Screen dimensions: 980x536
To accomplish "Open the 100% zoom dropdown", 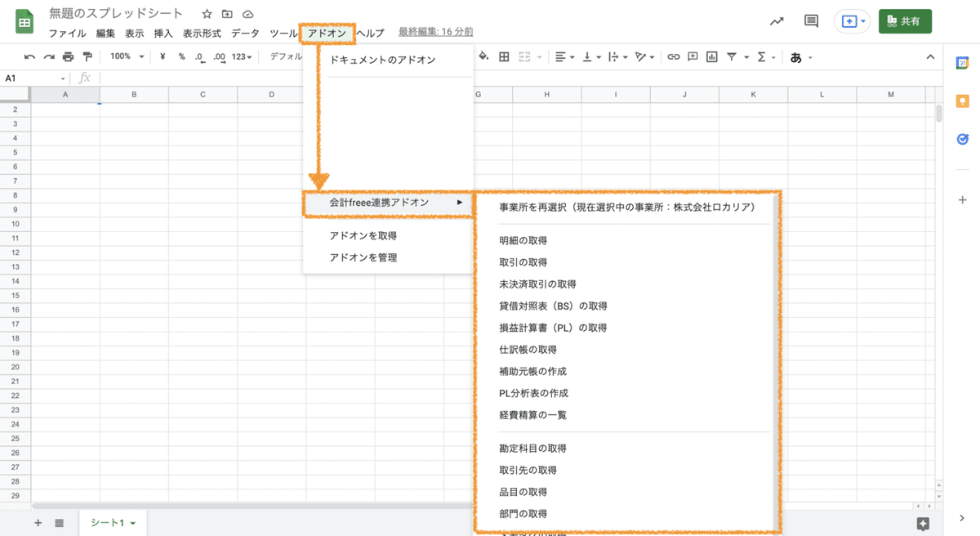I will point(127,56).
